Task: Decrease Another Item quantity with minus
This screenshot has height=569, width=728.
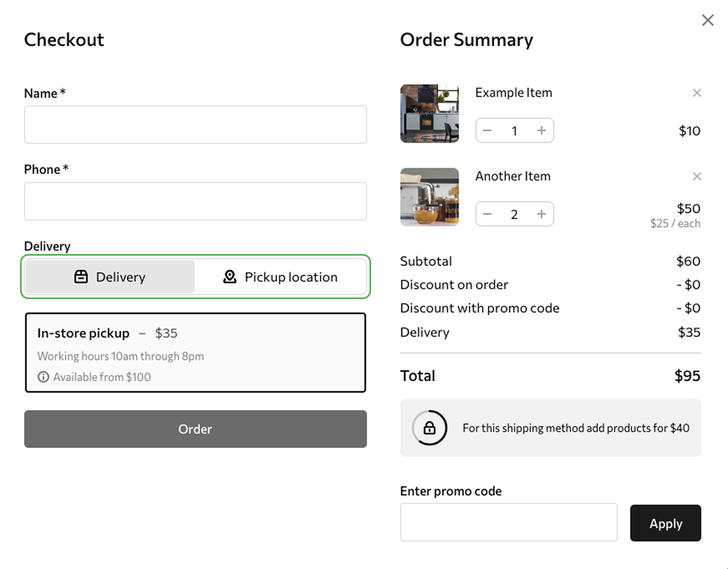Action: [x=487, y=214]
